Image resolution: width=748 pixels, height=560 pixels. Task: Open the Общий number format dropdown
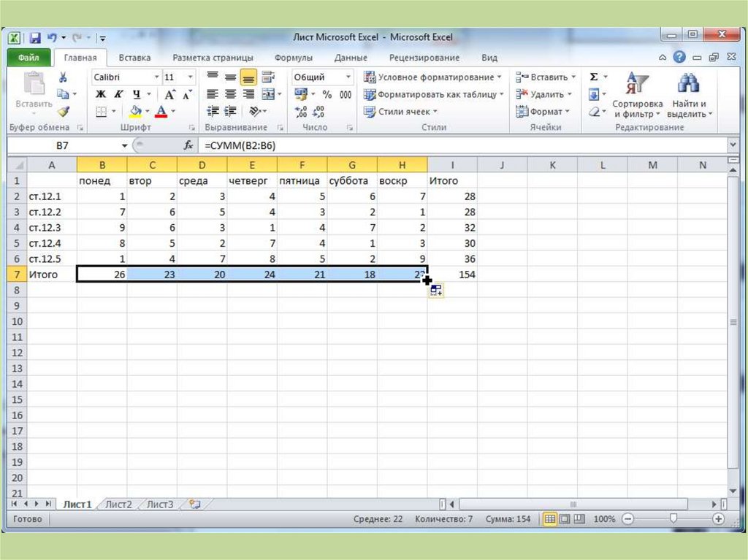tap(348, 77)
